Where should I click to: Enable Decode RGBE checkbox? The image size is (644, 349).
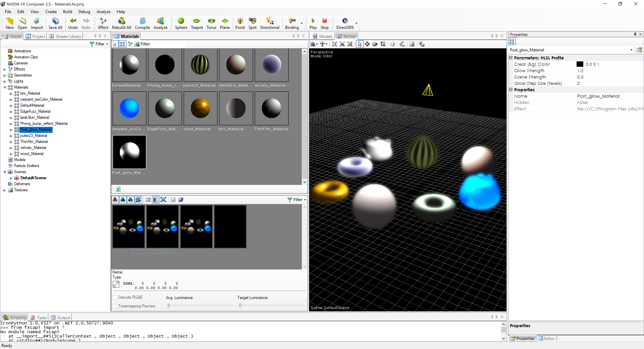click(x=115, y=297)
